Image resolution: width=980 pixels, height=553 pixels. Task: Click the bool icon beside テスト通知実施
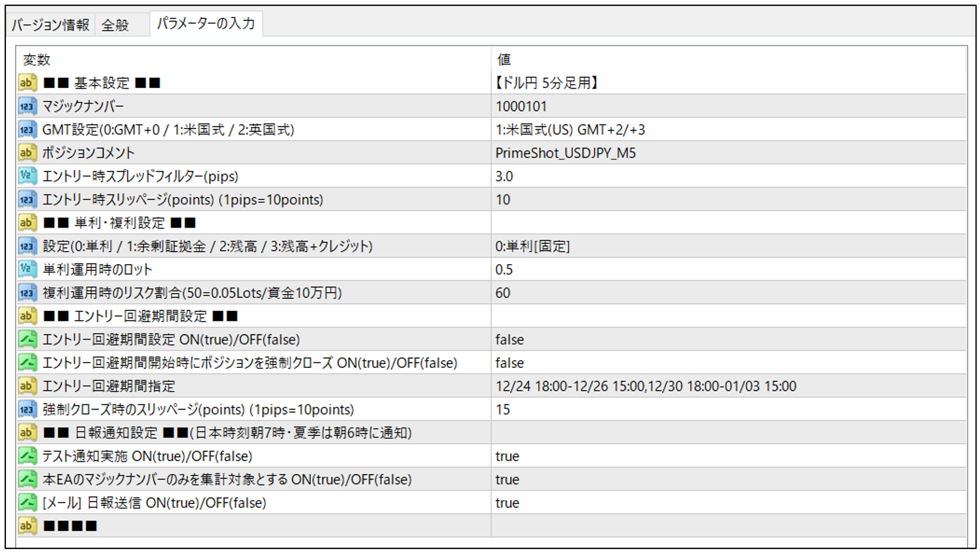pos(27,456)
